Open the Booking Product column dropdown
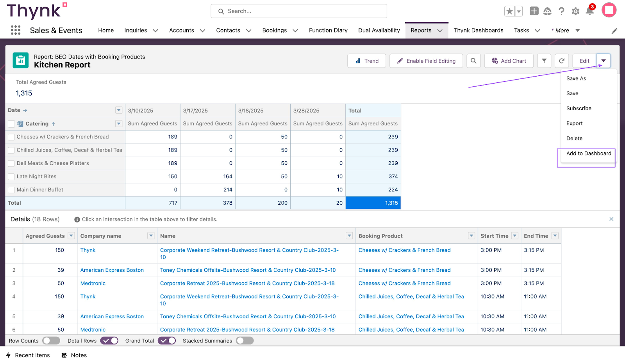Image resolution: width=625 pixels, height=364 pixels. tap(471, 236)
